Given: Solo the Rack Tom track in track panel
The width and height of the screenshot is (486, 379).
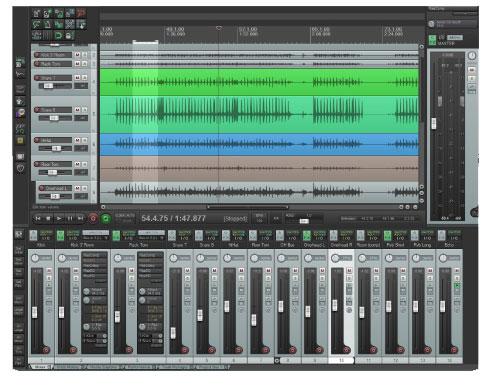Looking at the screenshot, I should 85,64.
